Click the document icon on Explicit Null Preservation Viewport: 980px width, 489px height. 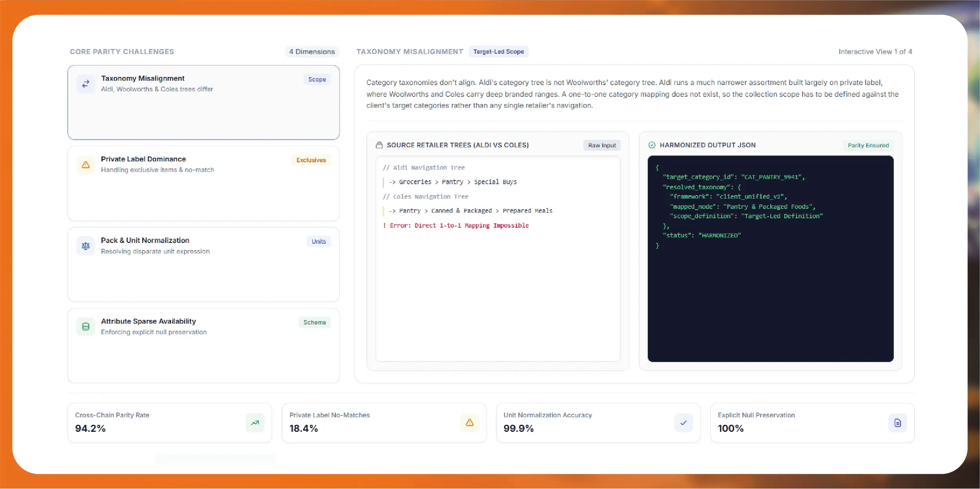898,423
